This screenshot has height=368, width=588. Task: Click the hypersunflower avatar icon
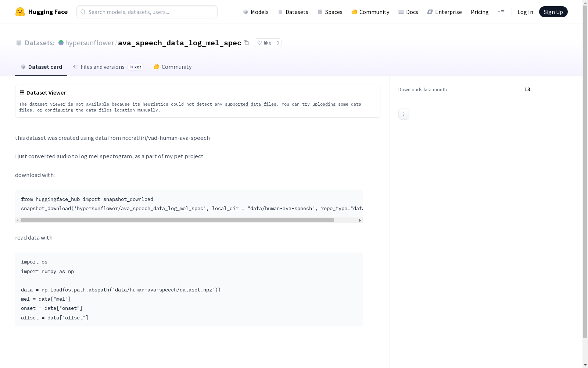coord(61,43)
